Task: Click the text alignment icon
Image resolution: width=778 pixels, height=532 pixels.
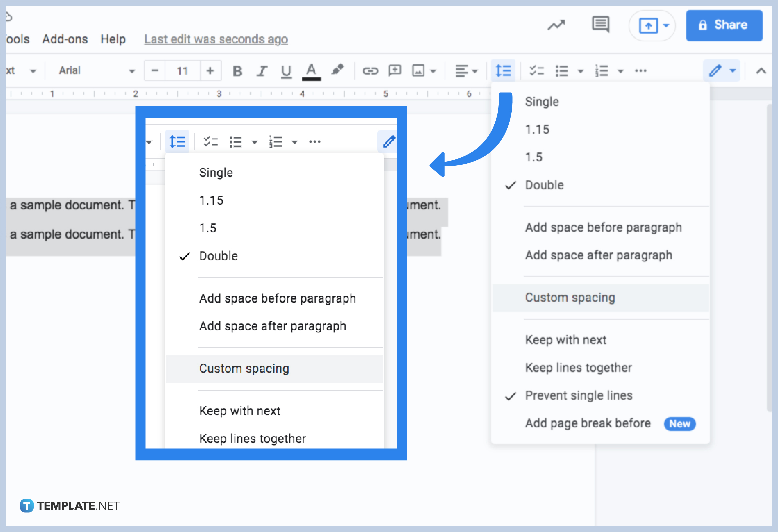Action: pyautogui.click(x=465, y=72)
